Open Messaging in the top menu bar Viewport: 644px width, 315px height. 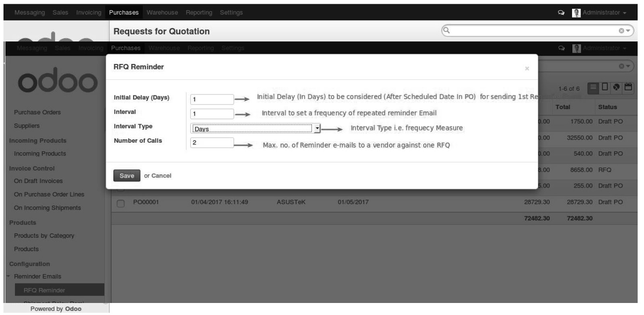coord(30,12)
